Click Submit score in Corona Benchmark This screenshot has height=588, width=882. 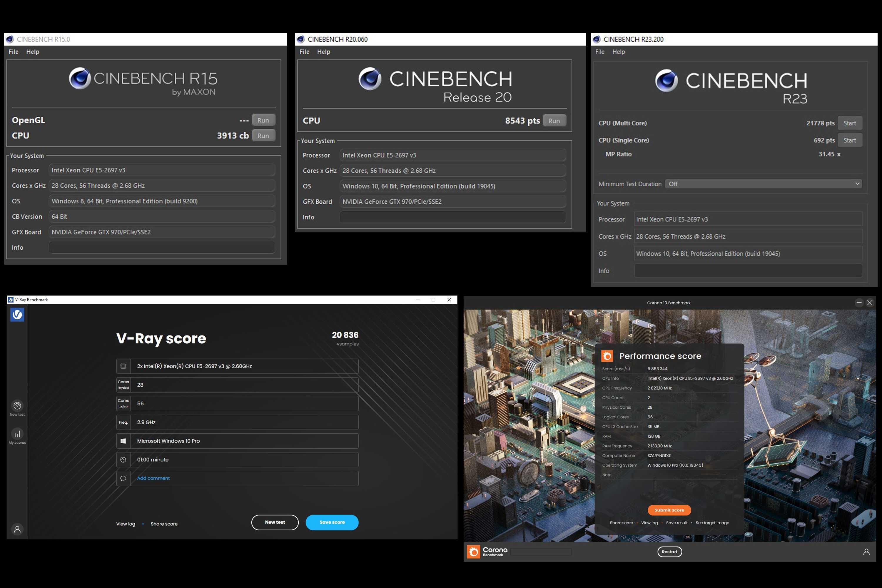tap(669, 510)
